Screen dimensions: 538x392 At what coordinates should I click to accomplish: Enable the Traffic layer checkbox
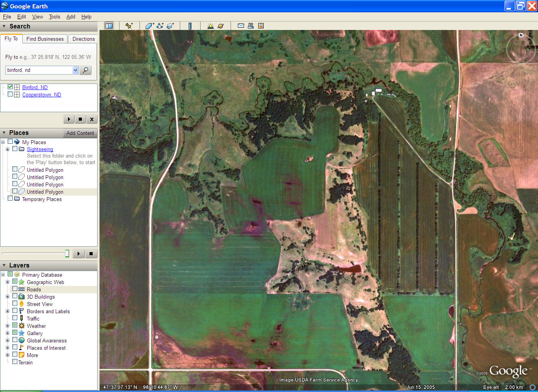pyautogui.click(x=15, y=318)
